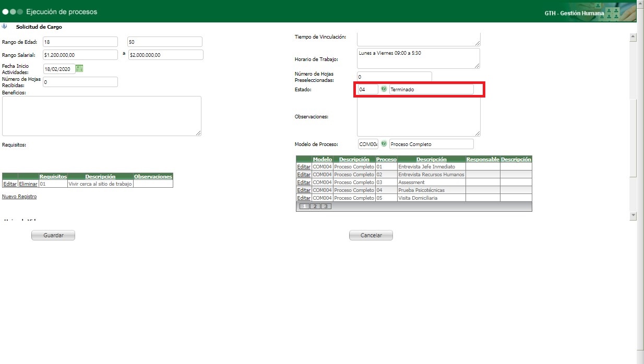Screen dimensions: 644x364
Task: Open the Fecha Inicio Actividades calendar picker
Action: (79, 68)
